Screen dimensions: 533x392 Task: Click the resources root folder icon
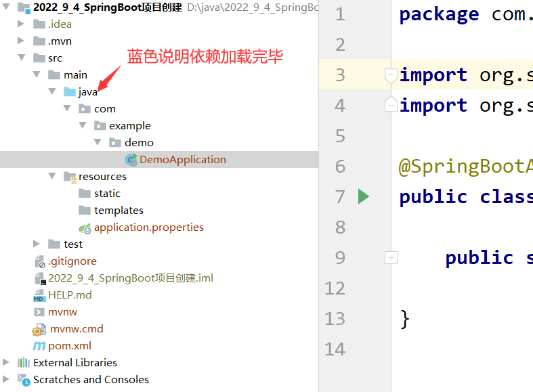tap(70, 177)
